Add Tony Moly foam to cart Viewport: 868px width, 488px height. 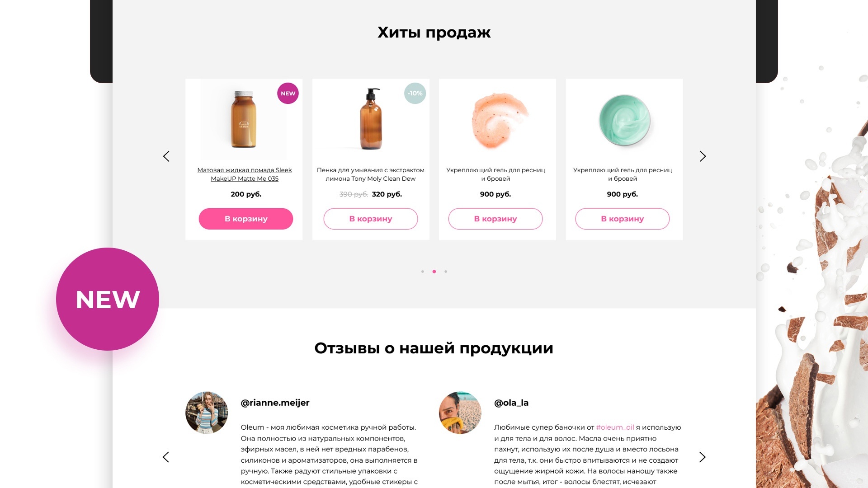click(x=371, y=219)
